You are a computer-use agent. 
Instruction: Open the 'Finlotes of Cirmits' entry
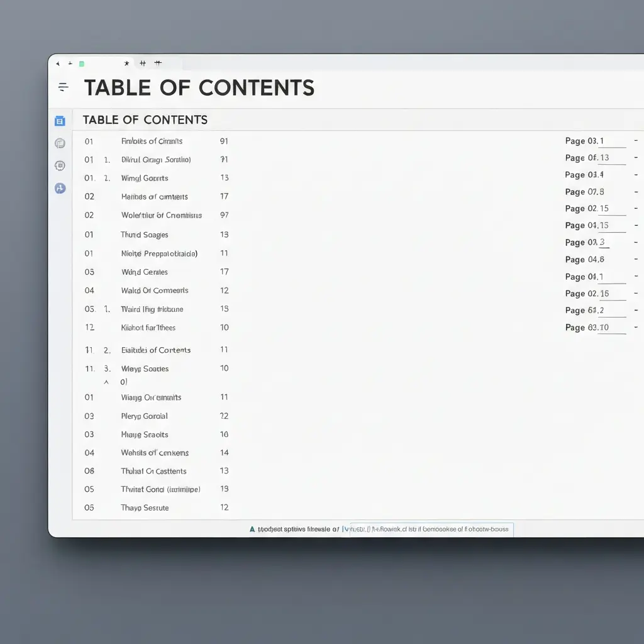pos(152,142)
